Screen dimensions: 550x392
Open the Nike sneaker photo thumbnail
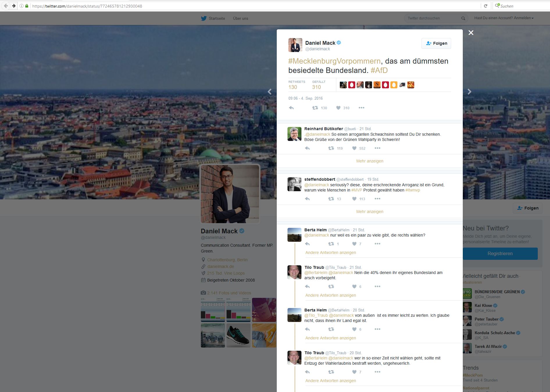(x=238, y=336)
